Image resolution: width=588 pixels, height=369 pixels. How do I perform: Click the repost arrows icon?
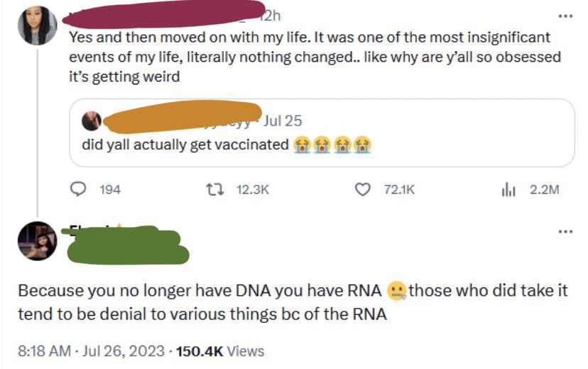tap(211, 189)
